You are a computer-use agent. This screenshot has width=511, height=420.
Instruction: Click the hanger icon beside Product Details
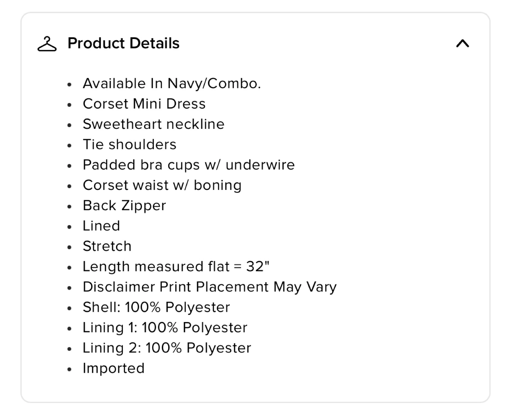(x=47, y=44)
